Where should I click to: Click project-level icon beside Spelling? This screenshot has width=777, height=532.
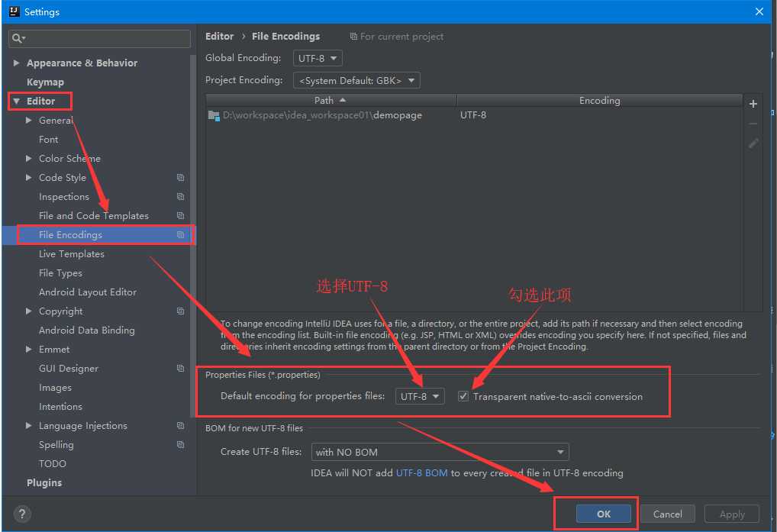[x=180, y=444]
